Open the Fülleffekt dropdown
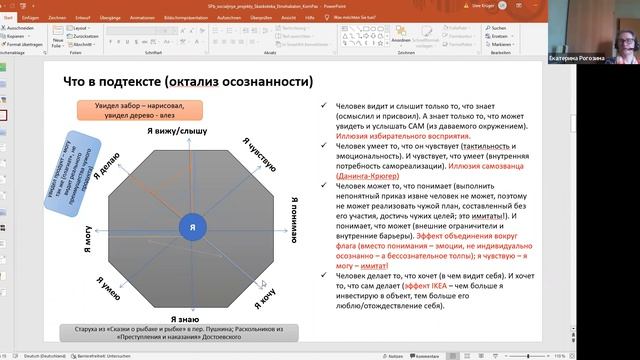The height and width of the screenshot is (360, 640). (456, 28)
